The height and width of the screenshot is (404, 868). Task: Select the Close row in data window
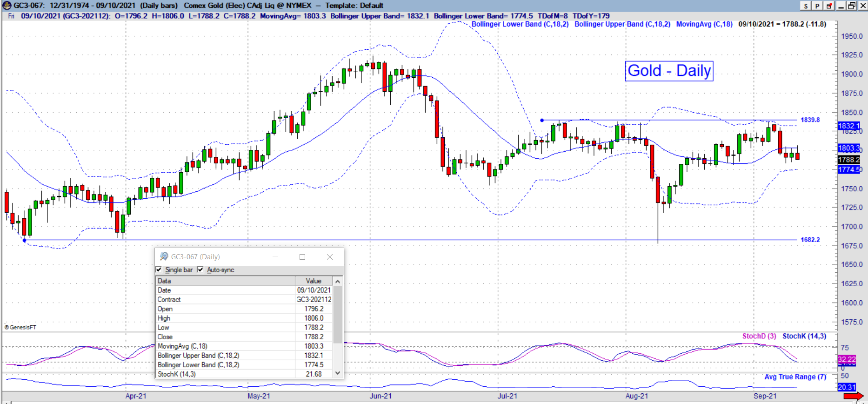[x=245, y=337]
